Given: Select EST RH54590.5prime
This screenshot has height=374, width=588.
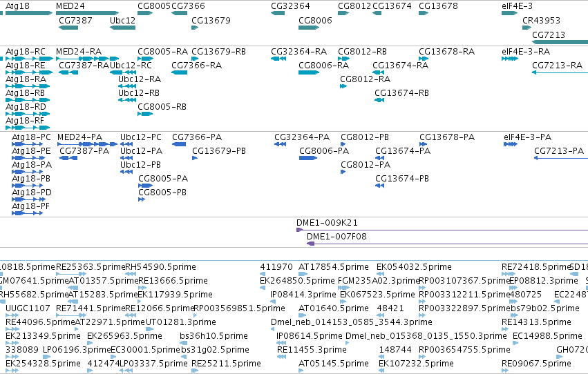Looking at the screenshot, I should pyautogui.click(x=131, y=274).
